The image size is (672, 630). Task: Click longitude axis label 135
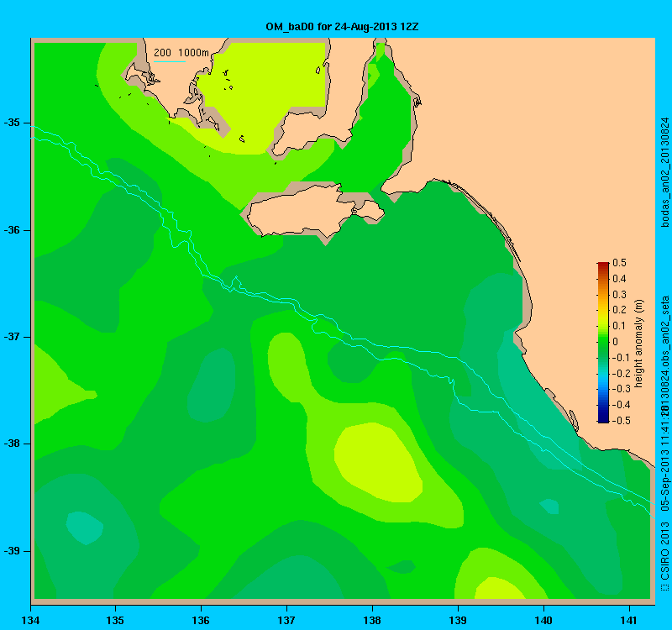[115, 620]
